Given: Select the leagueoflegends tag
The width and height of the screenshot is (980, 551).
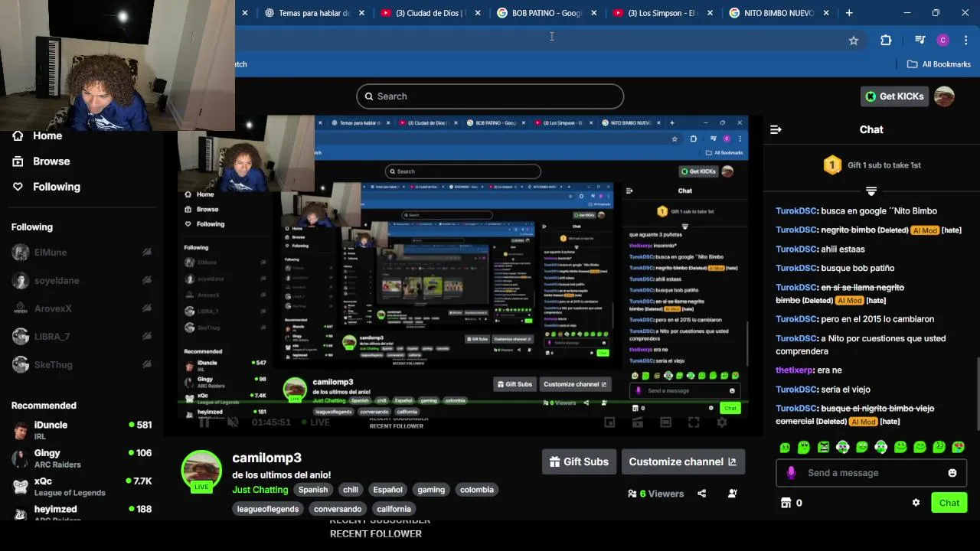Looking at the screenshot, I should point(268,509).
